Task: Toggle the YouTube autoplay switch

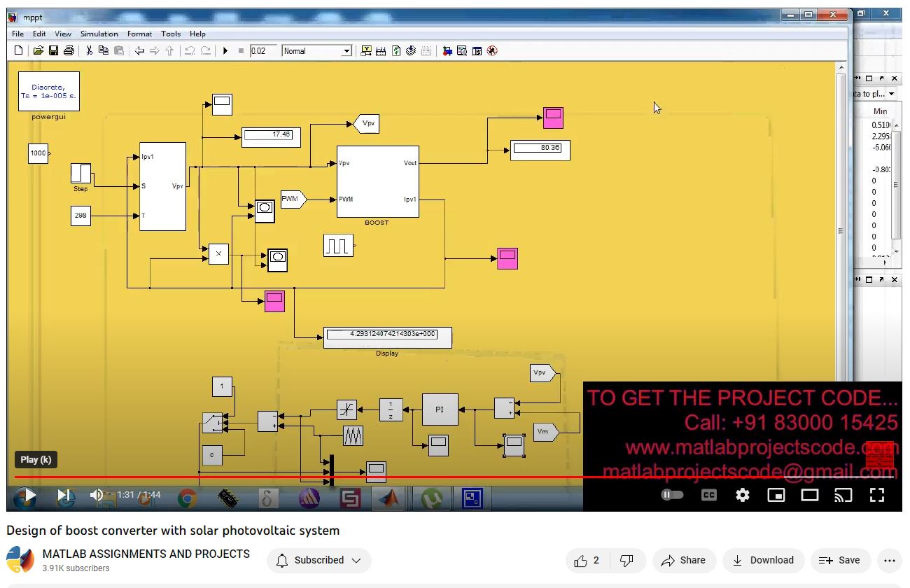Action: (672, 495)
